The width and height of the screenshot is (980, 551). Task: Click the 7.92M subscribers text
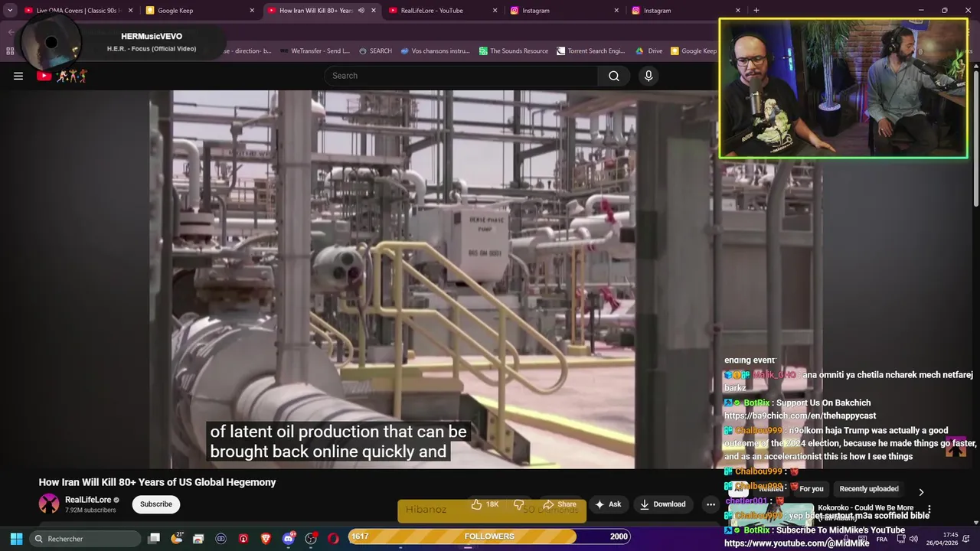90,510
